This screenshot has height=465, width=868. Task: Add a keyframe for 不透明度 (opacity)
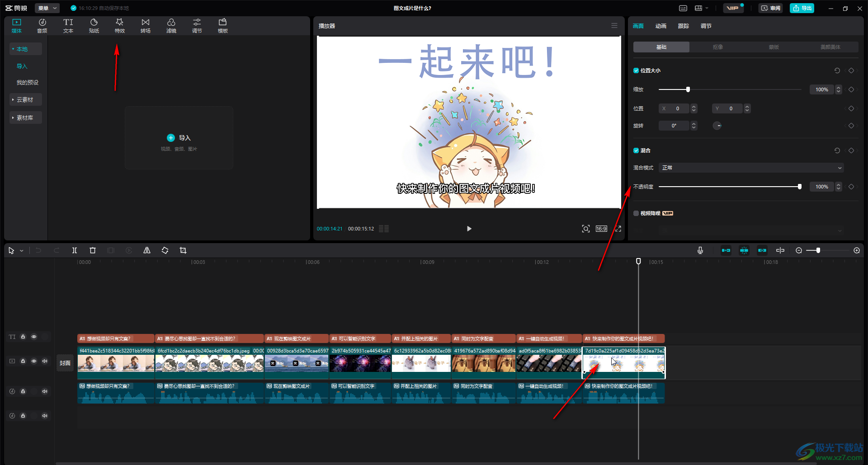851,187
